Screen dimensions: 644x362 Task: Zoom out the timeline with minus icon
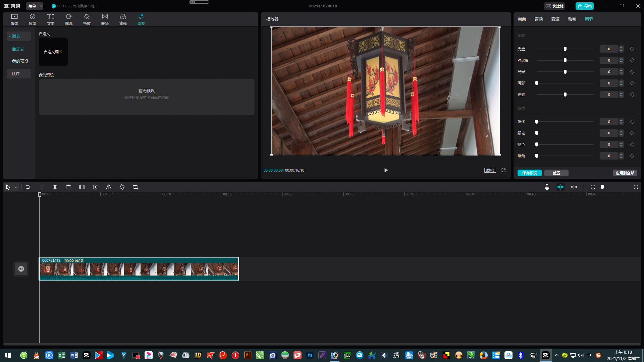(x=593, y=187)
